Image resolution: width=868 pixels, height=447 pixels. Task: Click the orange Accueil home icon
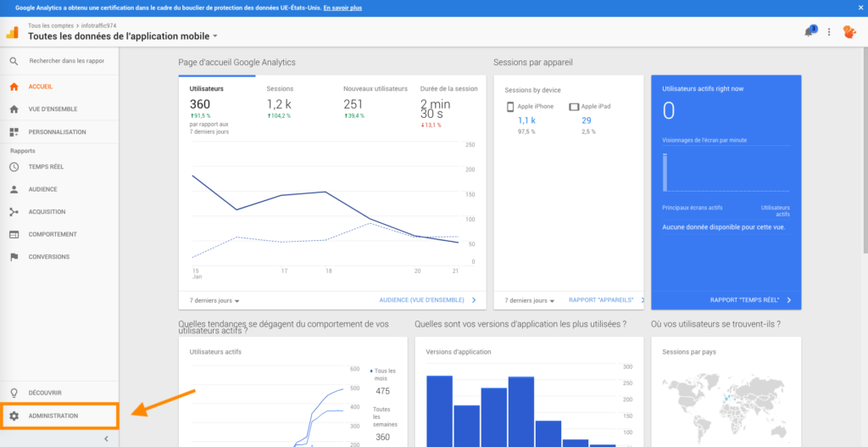[14, 87]
